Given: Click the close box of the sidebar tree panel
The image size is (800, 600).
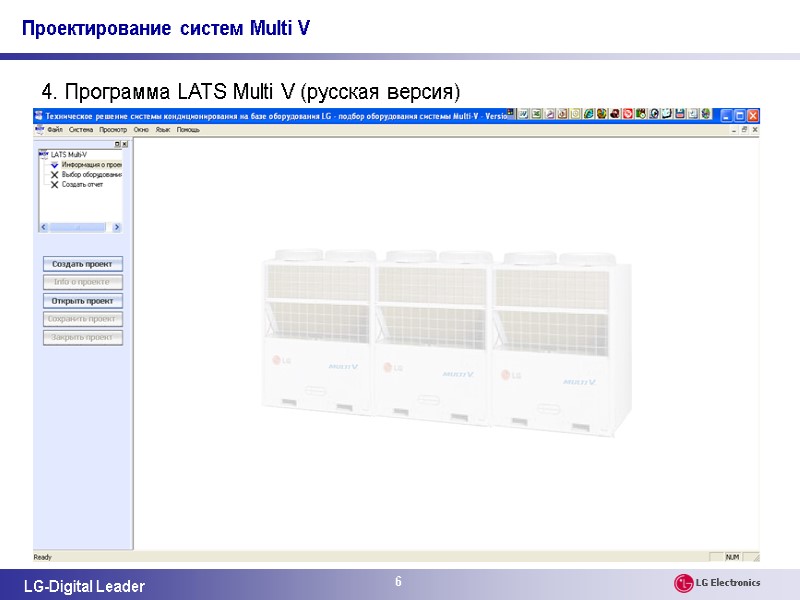Looking at the screenshot, I should point(124,144).
